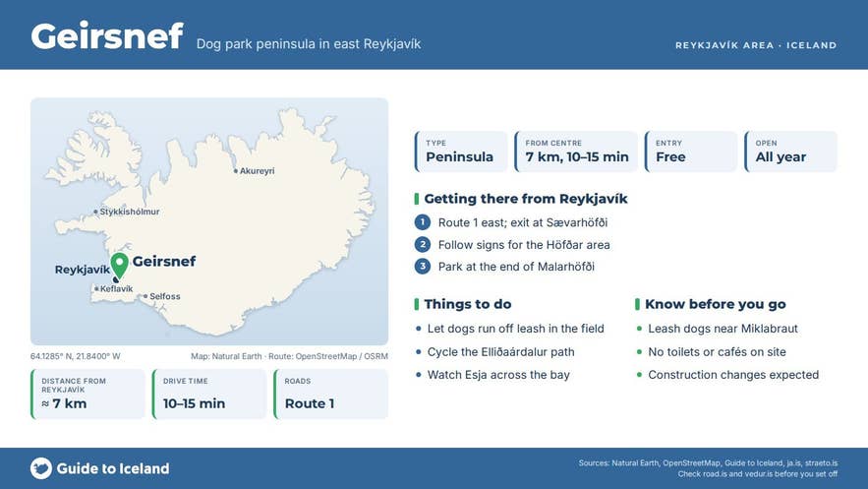Click the Akureyri label on map
This screenshot has height=489, width=868.
coord(257,171)
